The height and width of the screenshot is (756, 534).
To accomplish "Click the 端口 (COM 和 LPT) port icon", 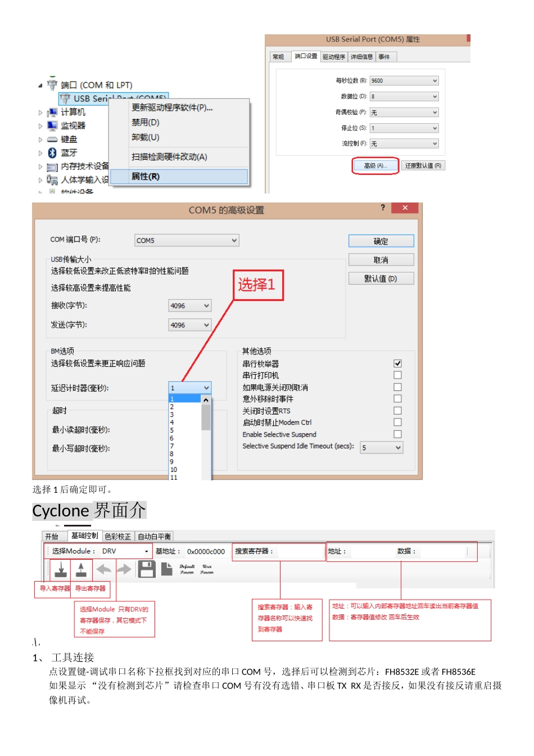I will click(x=52, y=84).
